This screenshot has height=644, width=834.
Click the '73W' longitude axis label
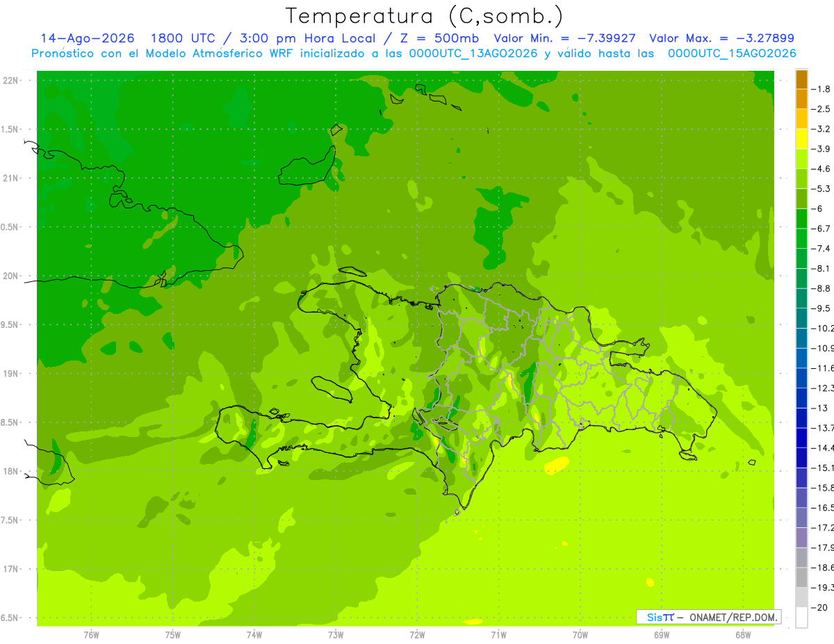tap(336, 635)
